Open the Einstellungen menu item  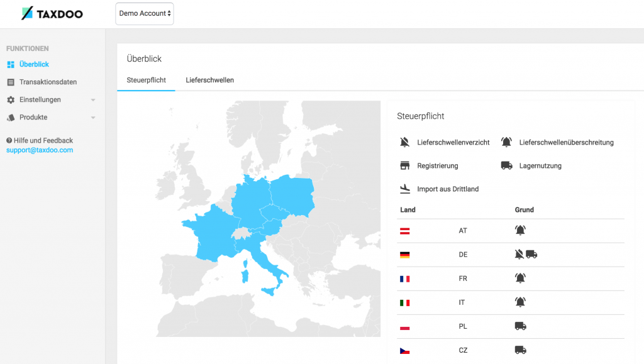(x=40, y=100)
